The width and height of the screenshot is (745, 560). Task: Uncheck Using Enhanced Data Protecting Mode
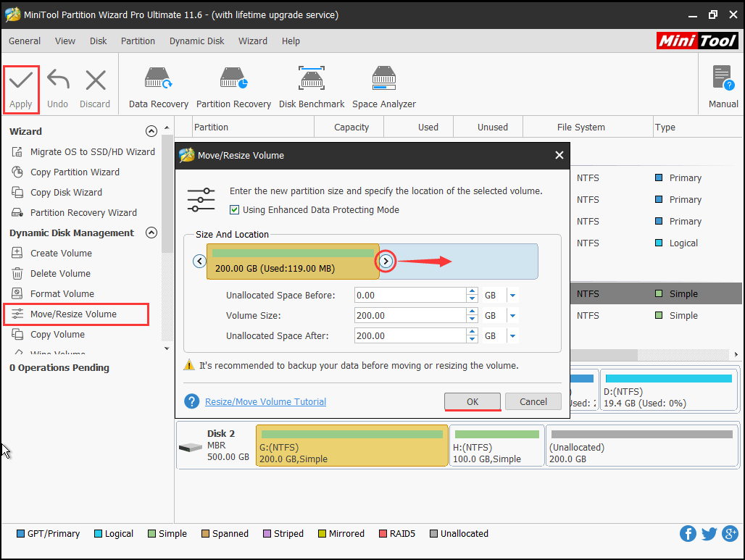pos(234,209)
